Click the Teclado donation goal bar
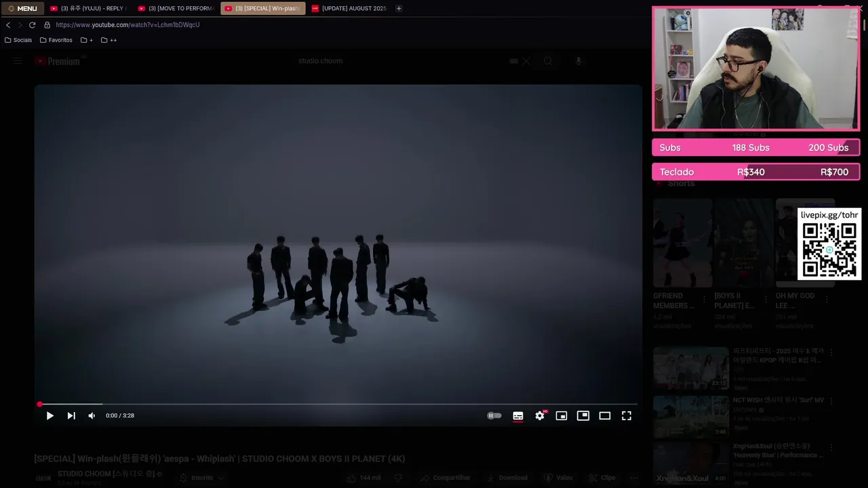 [x=756, y=172]
